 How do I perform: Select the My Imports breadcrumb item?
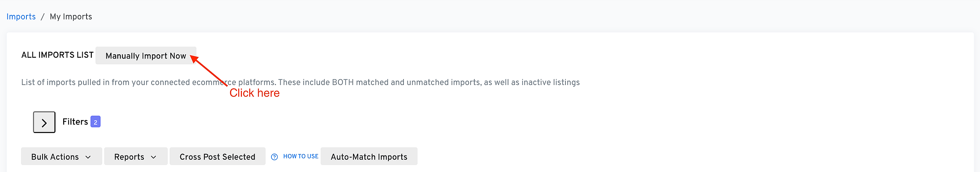click(71, 17)
